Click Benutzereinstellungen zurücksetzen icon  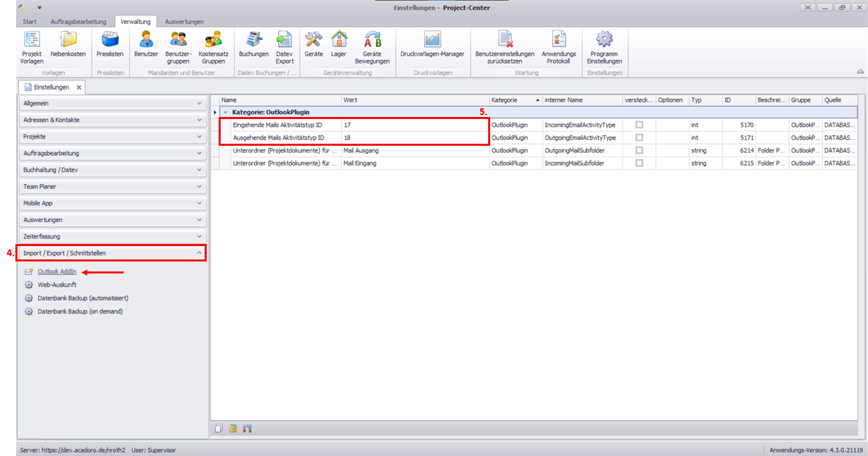[x=504, y=47]
